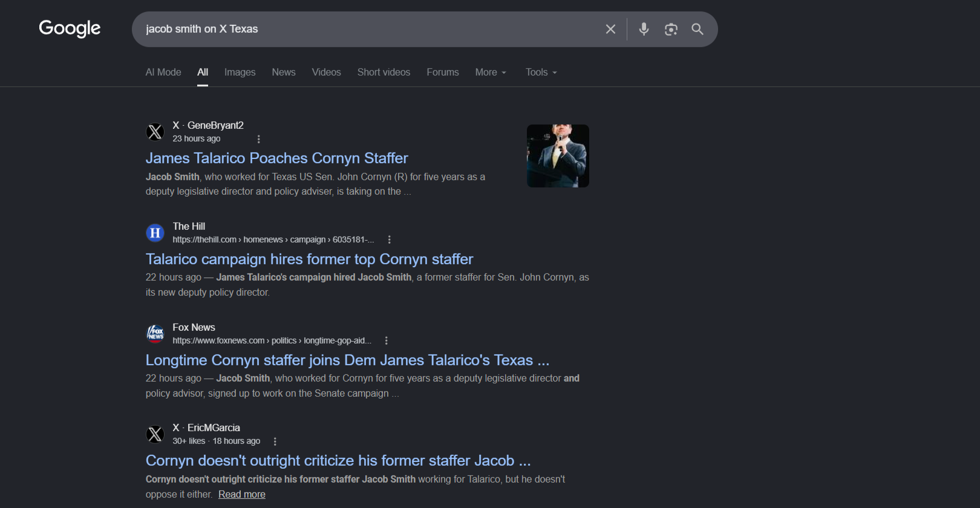This screenshot has height=508, width=980.
Task: Click the X logo icon beside EricMGarcia
Action: [x=155, y=434]
